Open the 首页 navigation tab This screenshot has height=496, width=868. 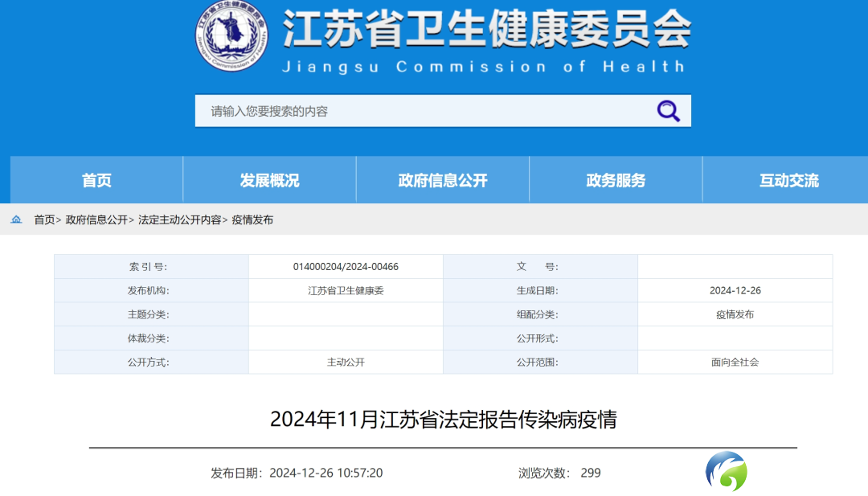coord(96,180)
